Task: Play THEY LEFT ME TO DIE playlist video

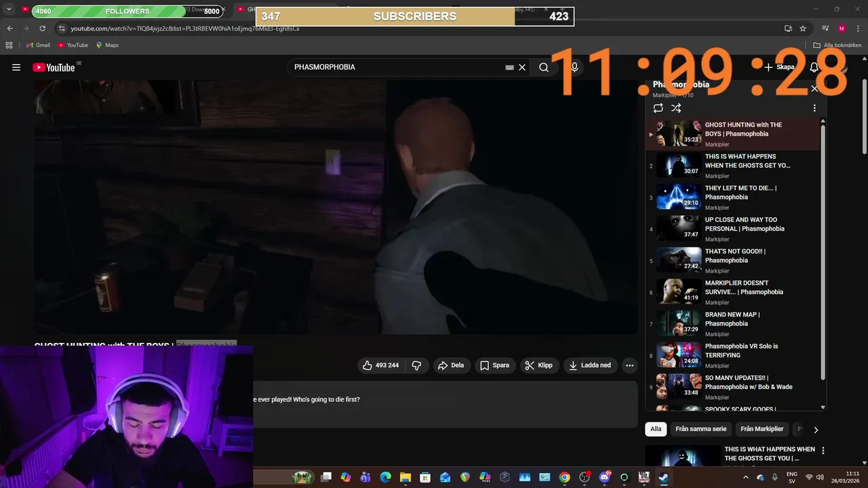Action: coord(733,197)
